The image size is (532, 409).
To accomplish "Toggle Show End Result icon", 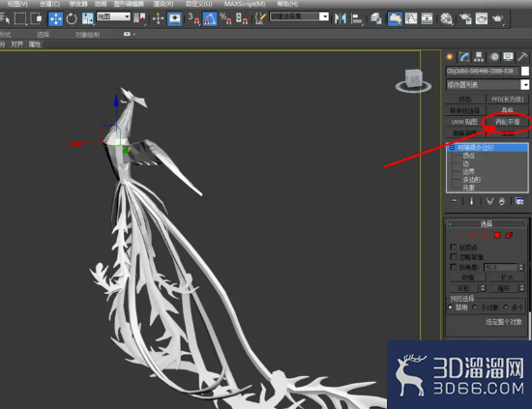I will 471,201.
